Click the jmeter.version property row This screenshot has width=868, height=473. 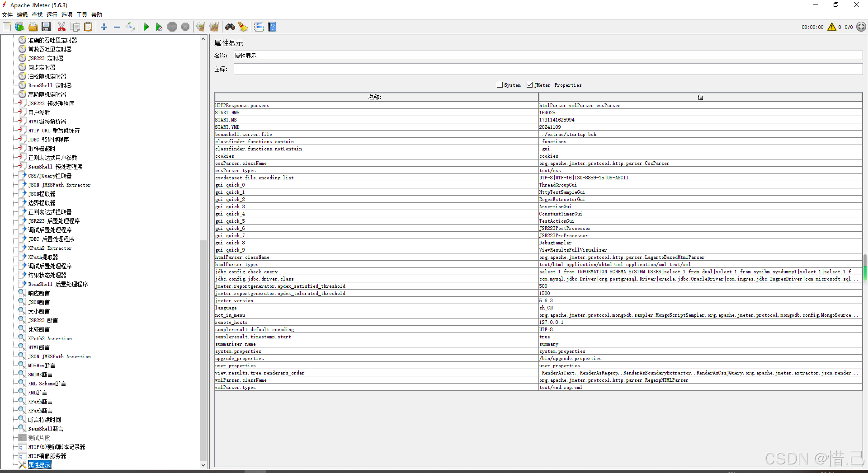click(538, 300)
